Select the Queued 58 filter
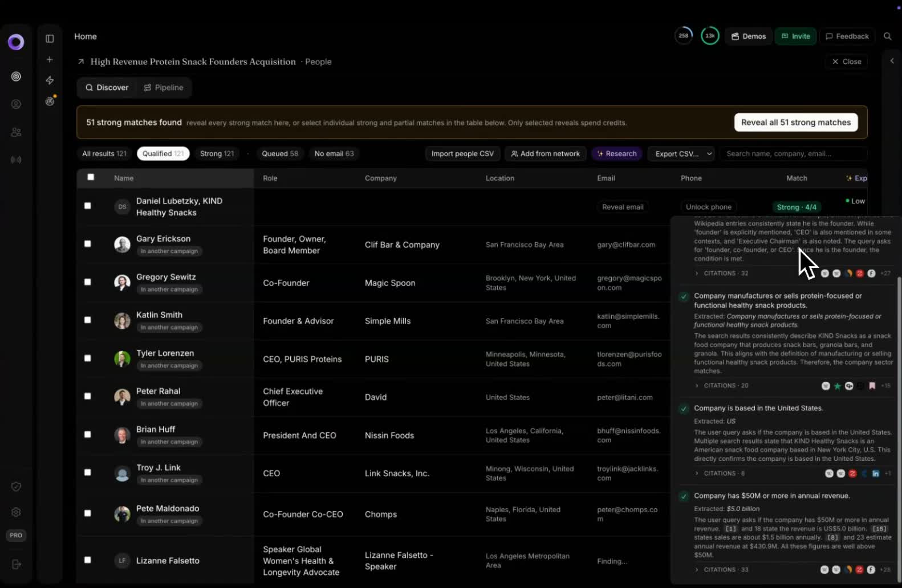This screenshot has width=902, height=588. pos(280,154)
